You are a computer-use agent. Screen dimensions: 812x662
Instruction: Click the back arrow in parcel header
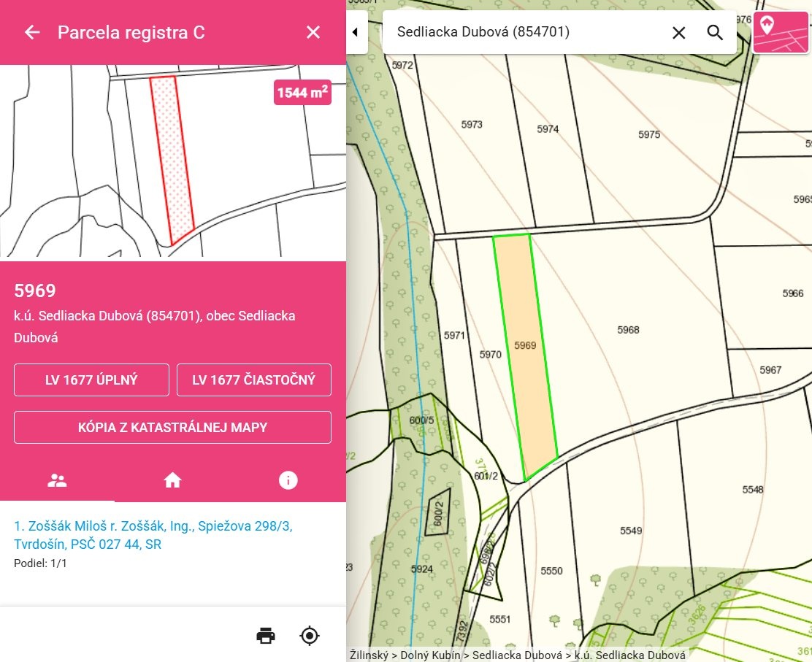(x=32, y=32)
